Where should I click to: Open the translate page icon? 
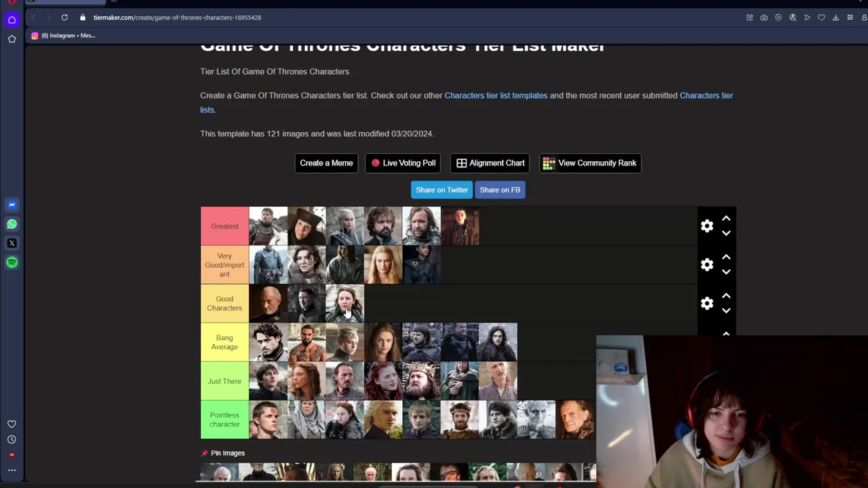point(793,18)
